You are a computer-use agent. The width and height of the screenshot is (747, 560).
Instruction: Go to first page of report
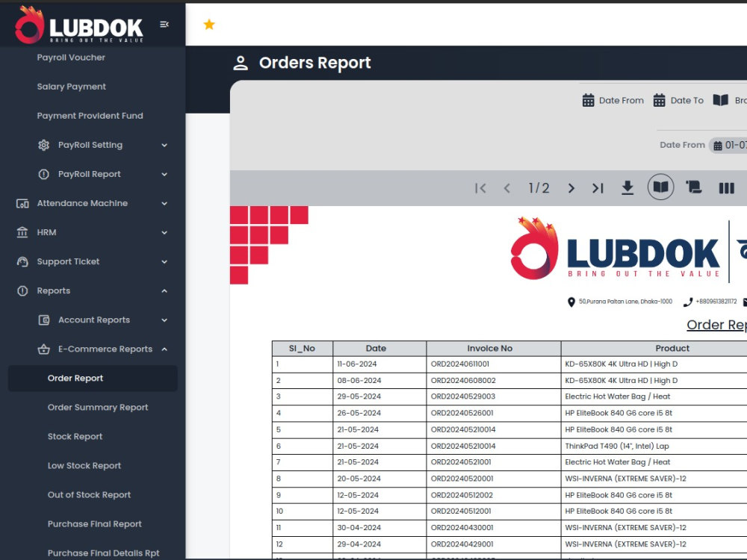(480, 188)
